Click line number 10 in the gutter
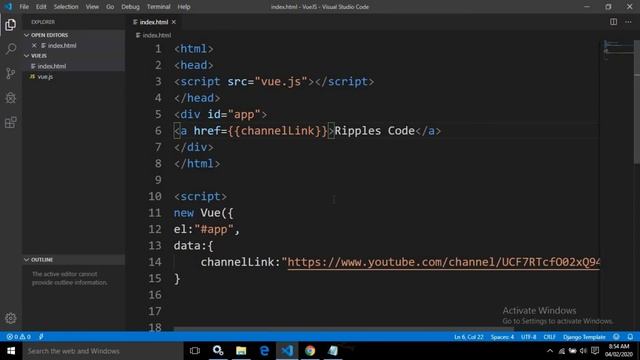Screen dimensions: 640x360 point(155,196)
